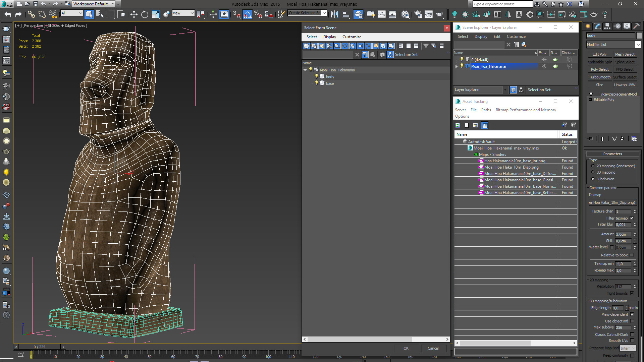Open Create Selection Set dropdown
644x362 pixels.
(307, 13)
